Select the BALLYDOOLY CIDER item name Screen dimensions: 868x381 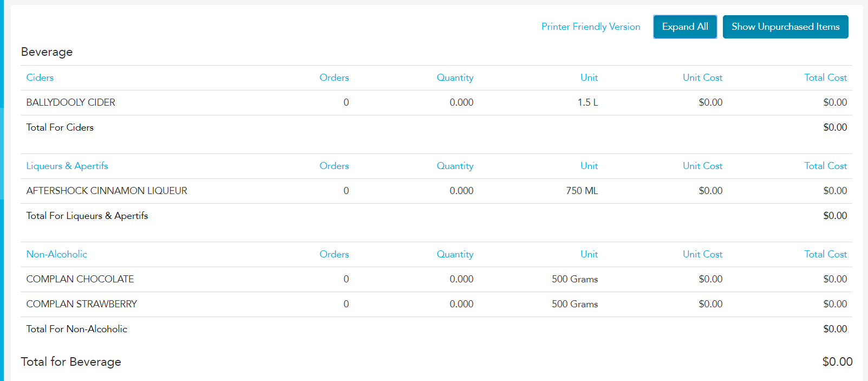coord(71,102)
